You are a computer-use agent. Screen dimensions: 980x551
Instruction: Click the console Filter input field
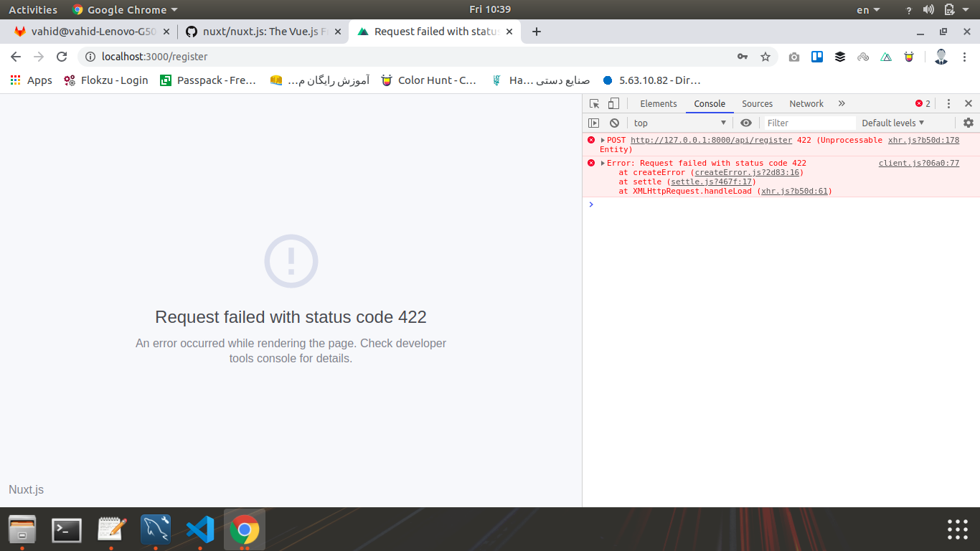(x=809, y=123)
